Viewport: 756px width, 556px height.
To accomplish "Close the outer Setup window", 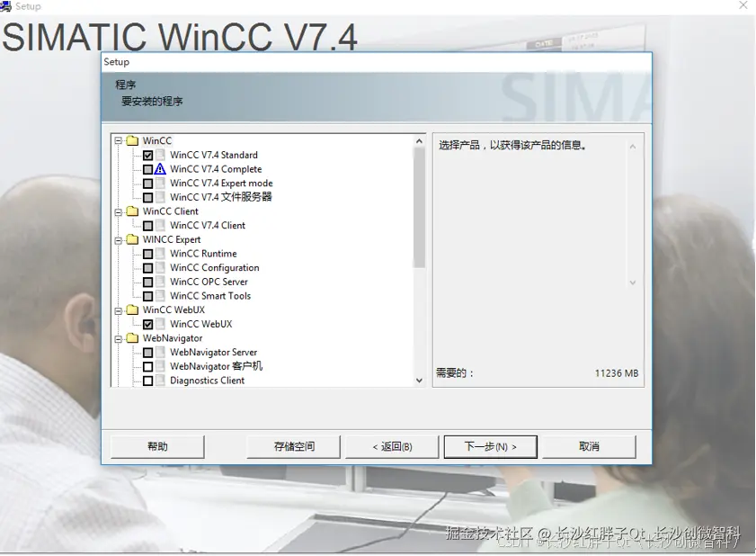I will [x=743, y=5].
